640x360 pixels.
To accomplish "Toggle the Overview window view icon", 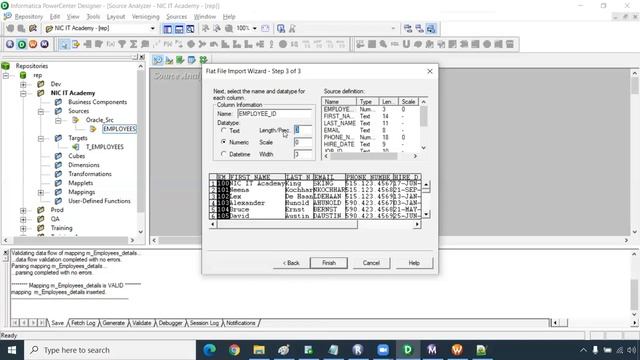I will click(191, 29).
